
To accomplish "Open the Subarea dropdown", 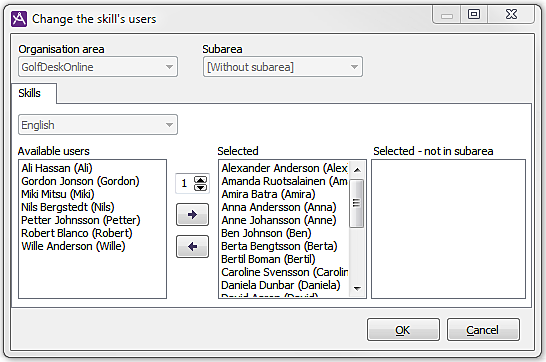I will (283, 67).
